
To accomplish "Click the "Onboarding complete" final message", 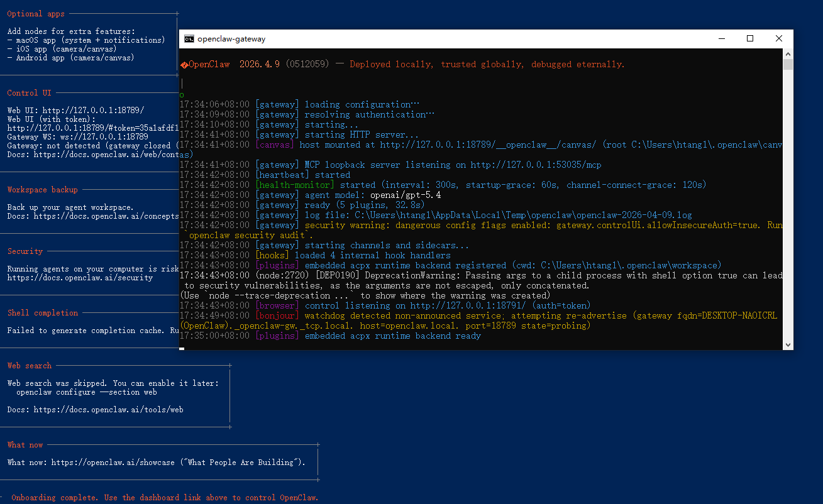I will pos(165,498).
